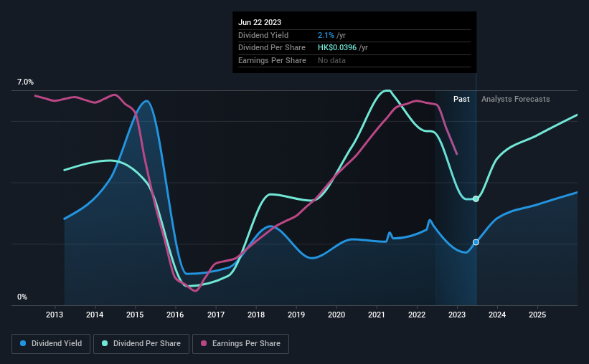Viewport: 589px width, 364px height.
Task: Click the pink Earnings Per Share legend dot
Action: pos(204,343)
